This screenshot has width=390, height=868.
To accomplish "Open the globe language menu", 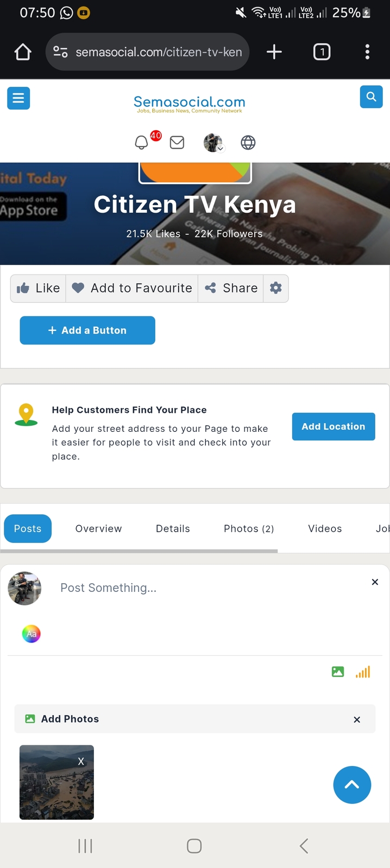I will (248, 143).
